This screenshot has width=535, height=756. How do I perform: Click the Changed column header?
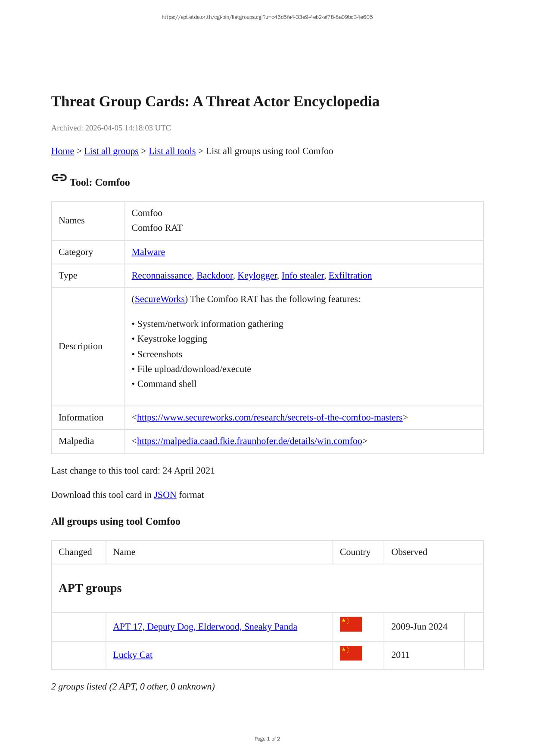[x=75, y=552]
